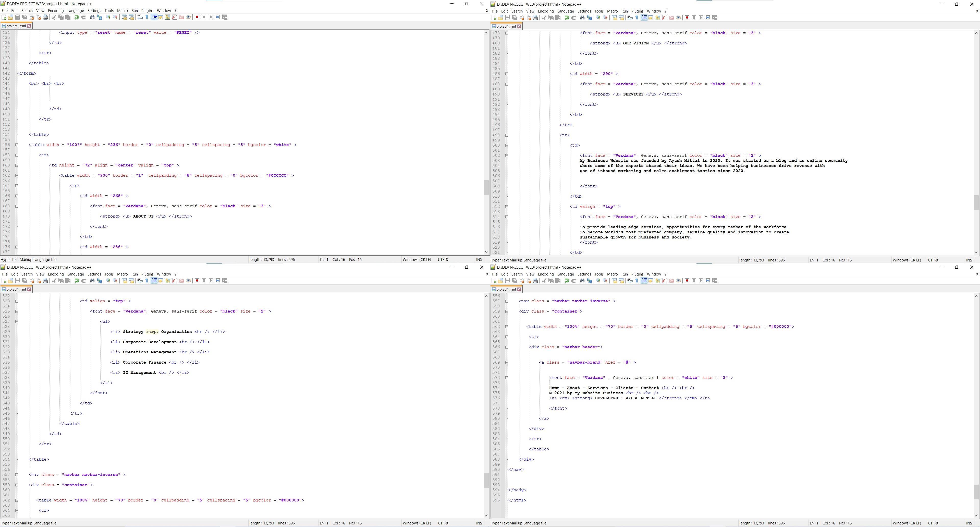Collapse fold marker at line 456 table tag
The image size is (980, 527).
[x=17, y=145]
